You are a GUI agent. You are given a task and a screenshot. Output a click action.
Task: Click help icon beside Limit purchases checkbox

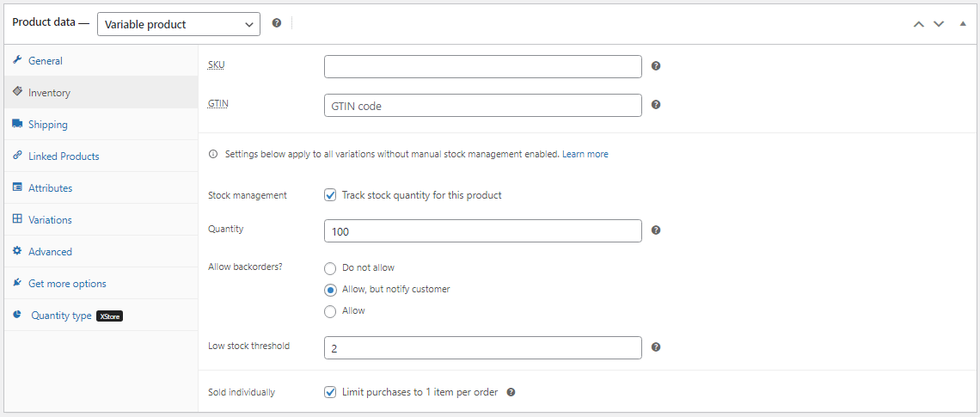coord(511,392)
